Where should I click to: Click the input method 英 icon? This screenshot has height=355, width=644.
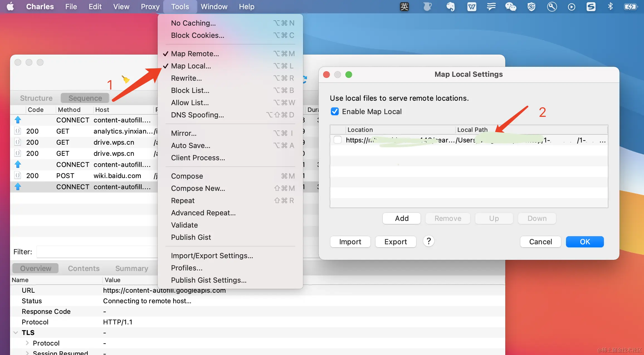click(404, 7)
